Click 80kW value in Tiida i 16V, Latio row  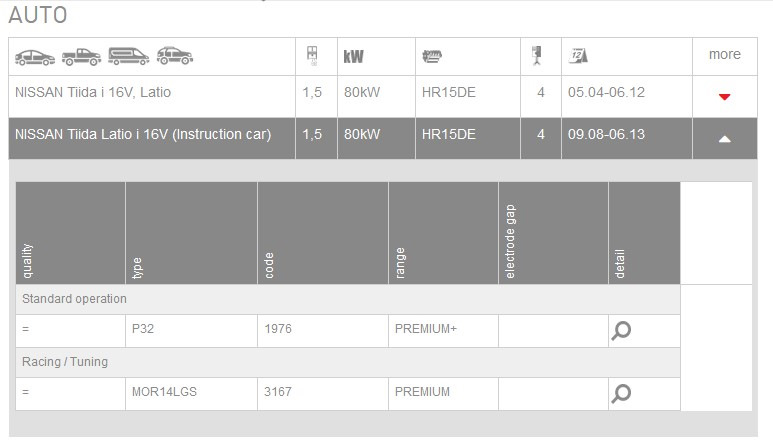click(x=362, y=92)
